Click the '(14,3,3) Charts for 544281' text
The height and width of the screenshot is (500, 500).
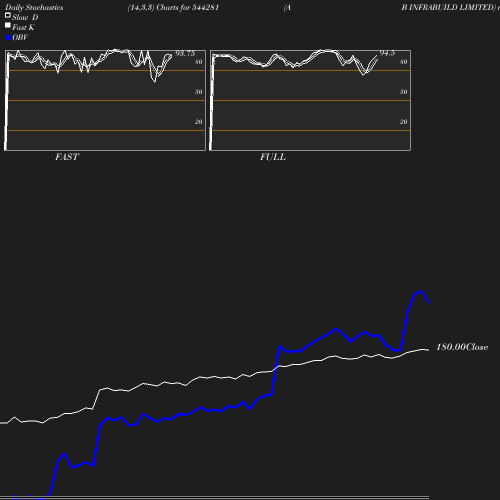(173, 7)
